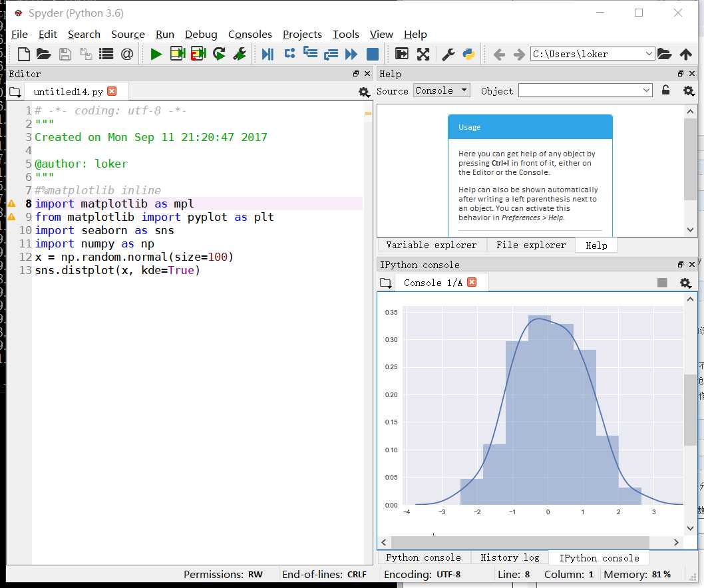
Task: Switch to Variable explorer tab
Action: click(431, 245)
